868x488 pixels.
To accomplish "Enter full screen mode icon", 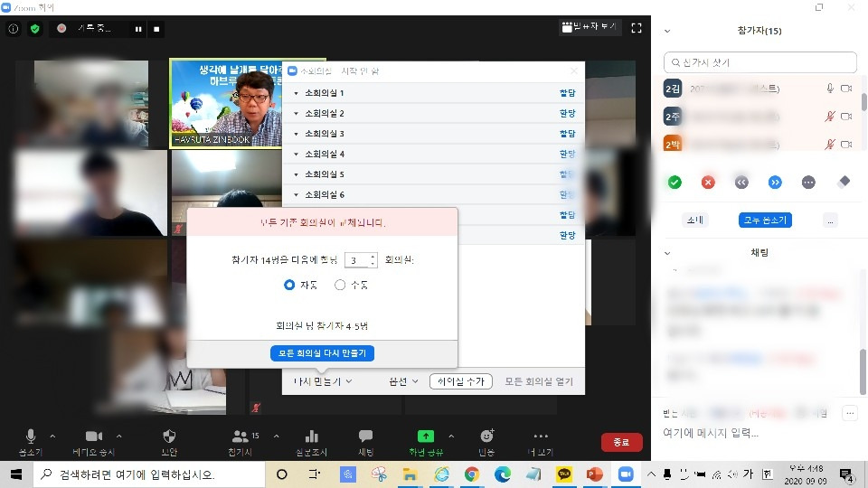I will pyautogui.click(x=637, y=28).
